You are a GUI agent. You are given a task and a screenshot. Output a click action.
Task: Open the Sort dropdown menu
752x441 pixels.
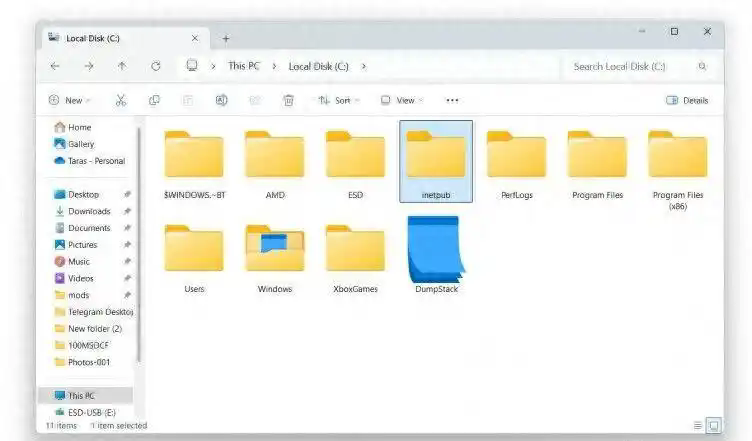pyautogui.click(x=335, y=100)
